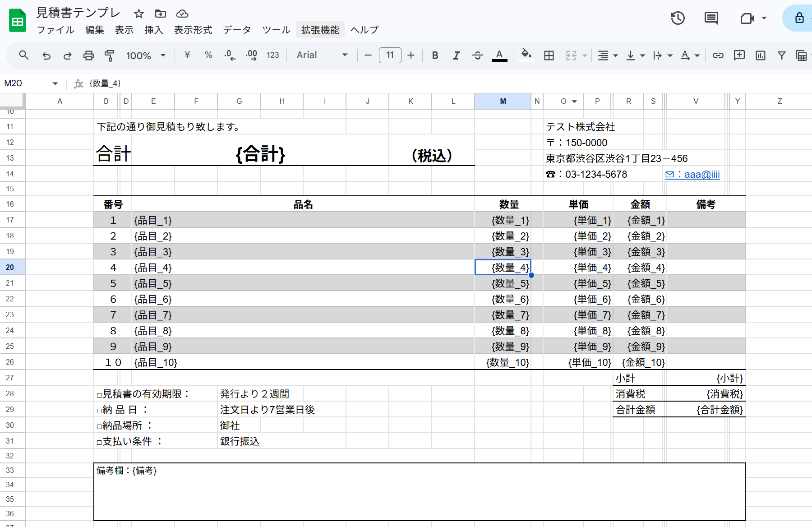Image resolution: width=812 pixels, height=527 pixels.
Task: Increase decimal places icon
Action: click(251, 55)
